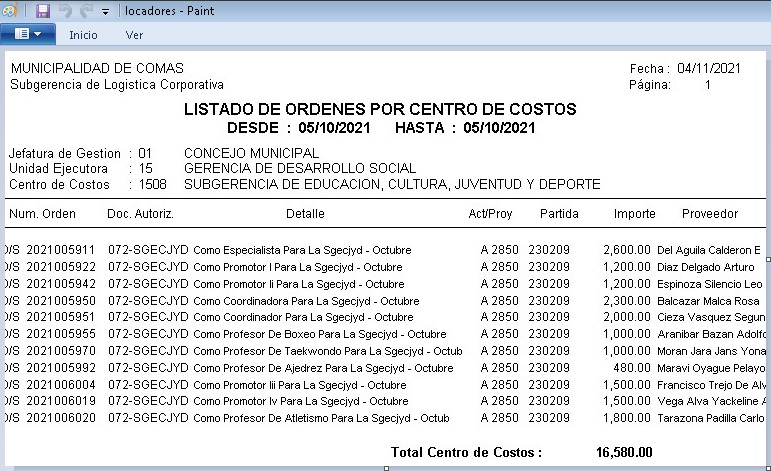Click order number 2021006004

pos(60,384)
